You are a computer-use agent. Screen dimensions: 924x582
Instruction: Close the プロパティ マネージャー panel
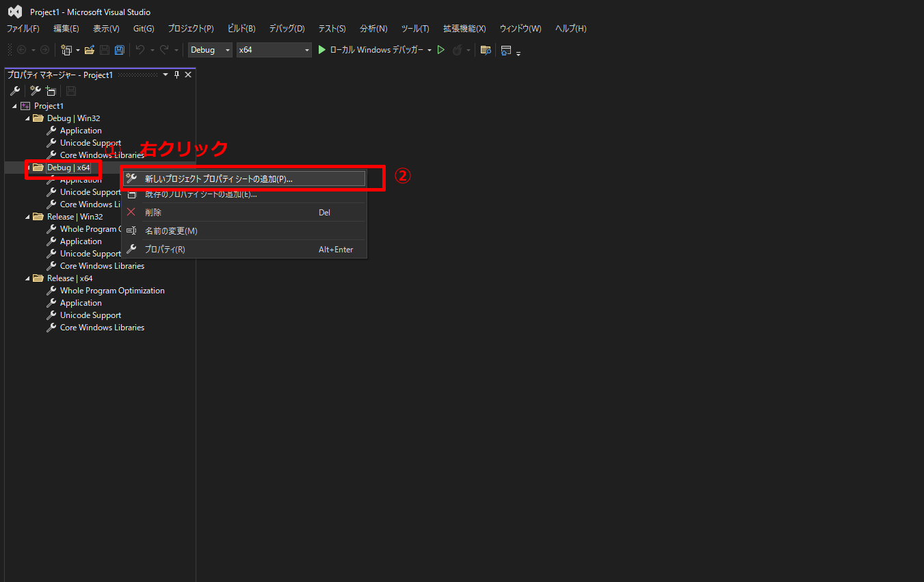(x=188, y=75)
